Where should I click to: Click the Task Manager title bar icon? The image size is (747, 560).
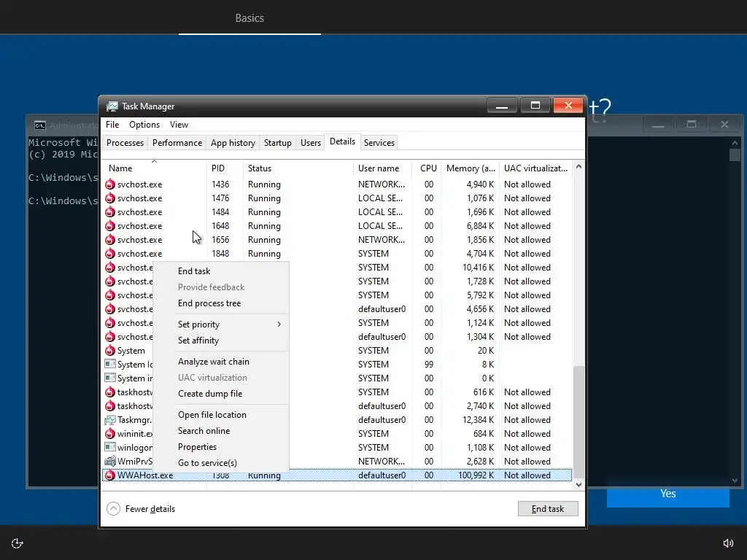click(x=112, y=106)
